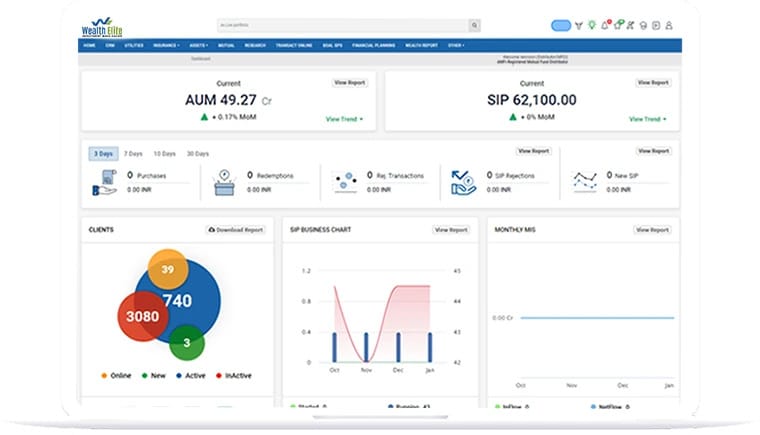Click the search magnifier icon
The height and width of the screenshot is (435, 760).
click(x=474, y=26)
